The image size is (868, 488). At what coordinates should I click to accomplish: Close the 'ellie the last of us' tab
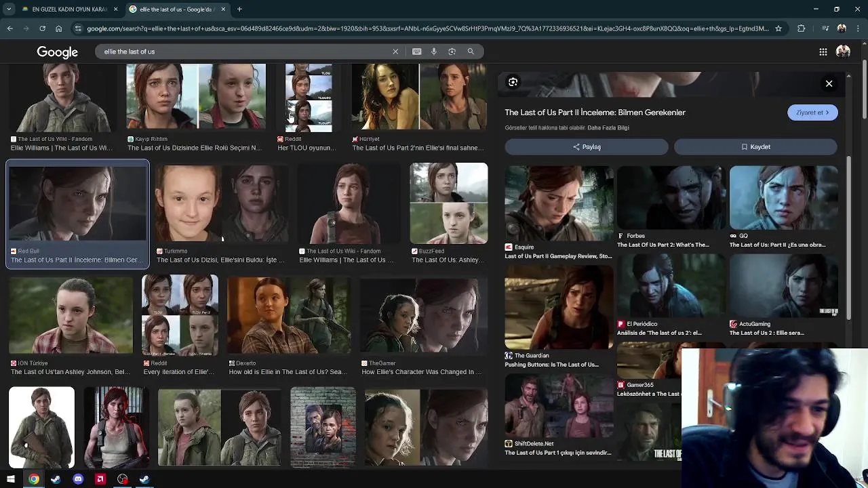click(x=223, y=9)
